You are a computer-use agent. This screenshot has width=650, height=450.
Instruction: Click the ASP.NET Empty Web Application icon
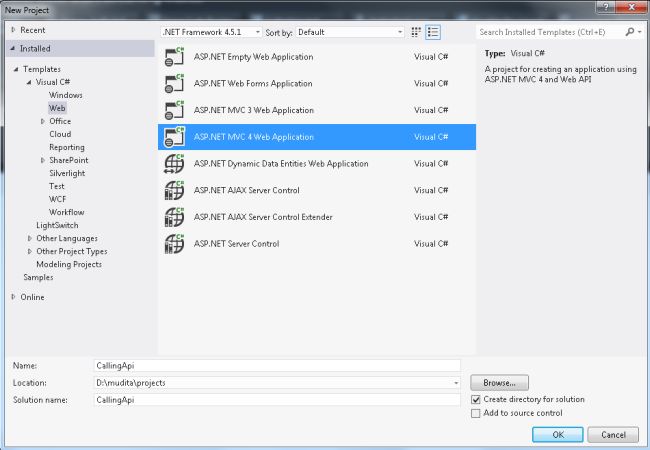pos(174,57)
